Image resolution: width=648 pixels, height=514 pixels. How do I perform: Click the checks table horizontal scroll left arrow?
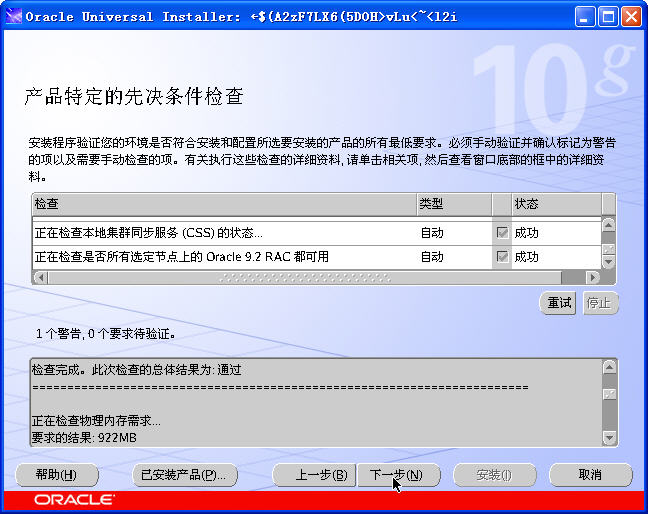pos(40,277)
